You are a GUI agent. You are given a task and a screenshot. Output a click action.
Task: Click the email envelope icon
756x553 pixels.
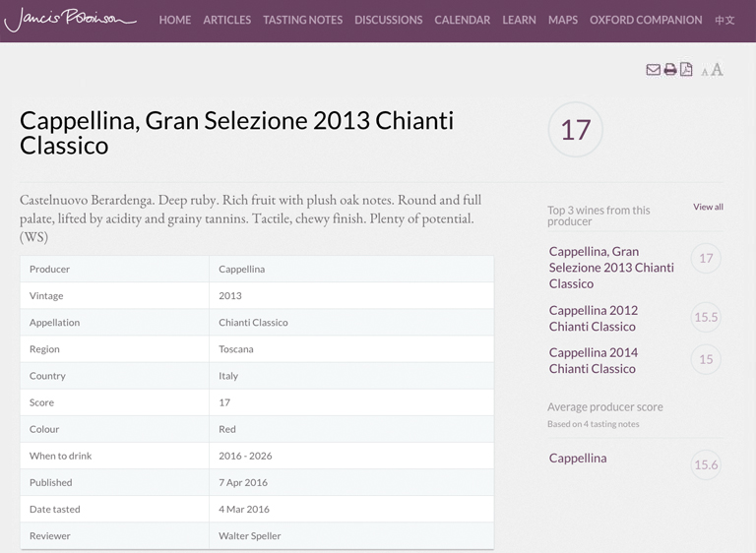click(x=653, y=70)
